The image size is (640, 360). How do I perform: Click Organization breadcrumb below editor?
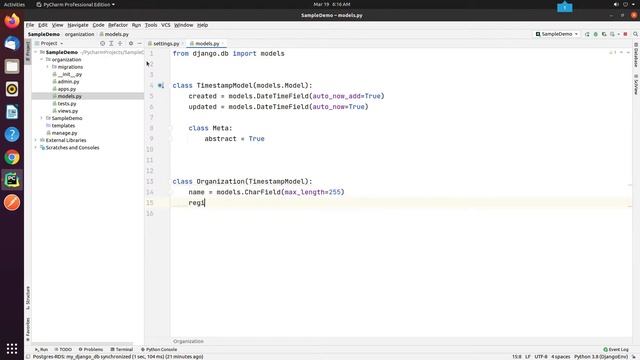coord(188,341)
